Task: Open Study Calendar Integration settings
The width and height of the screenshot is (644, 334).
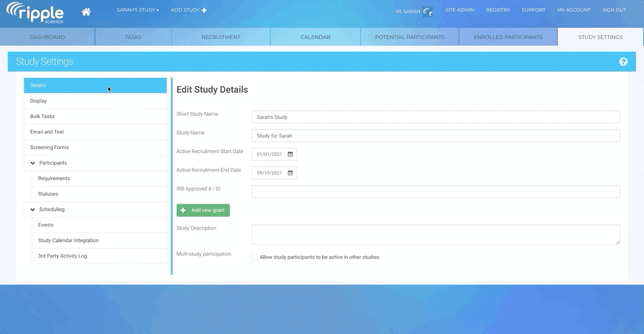Action: (68, 241)
